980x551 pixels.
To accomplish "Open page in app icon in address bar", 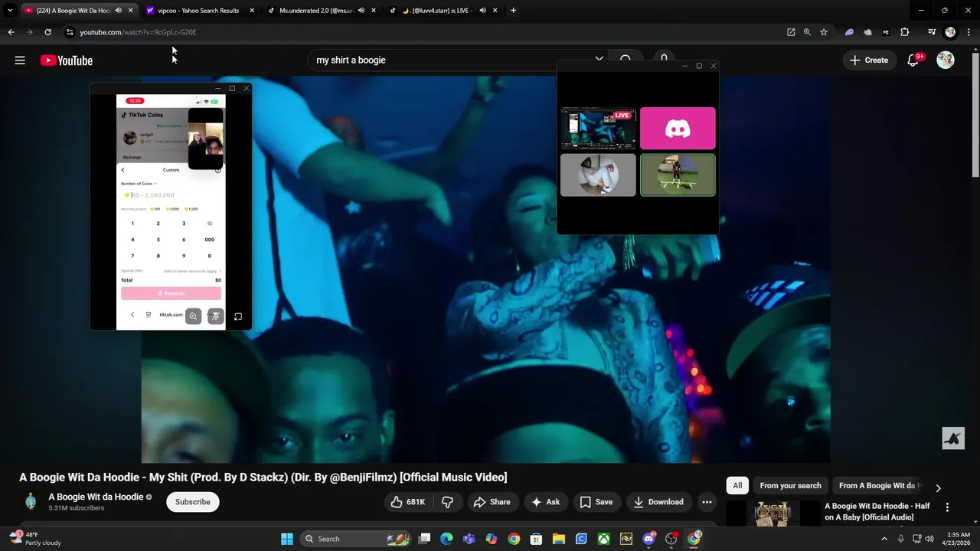I will coord(791,32).
